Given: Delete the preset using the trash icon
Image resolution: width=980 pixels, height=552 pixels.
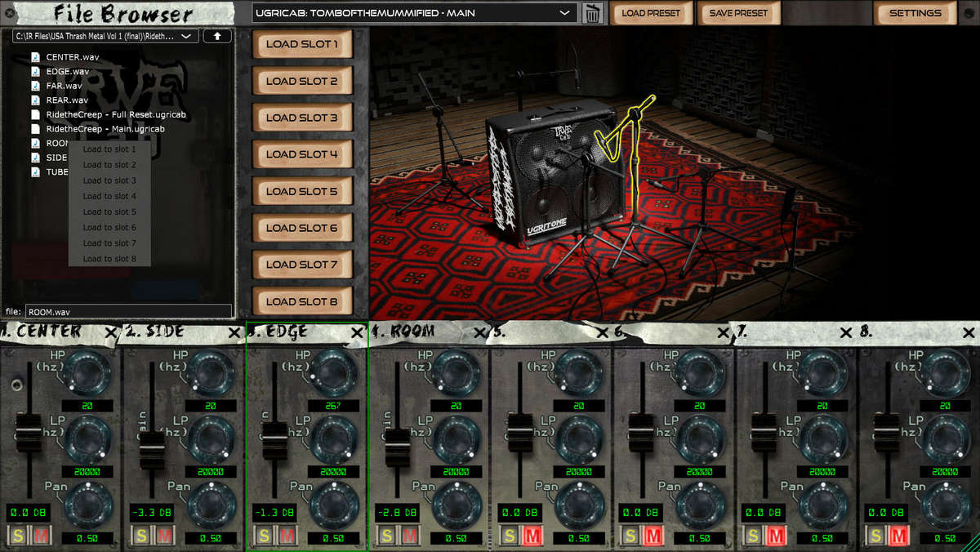Looking at the screenshot, I should pos(594,13).
